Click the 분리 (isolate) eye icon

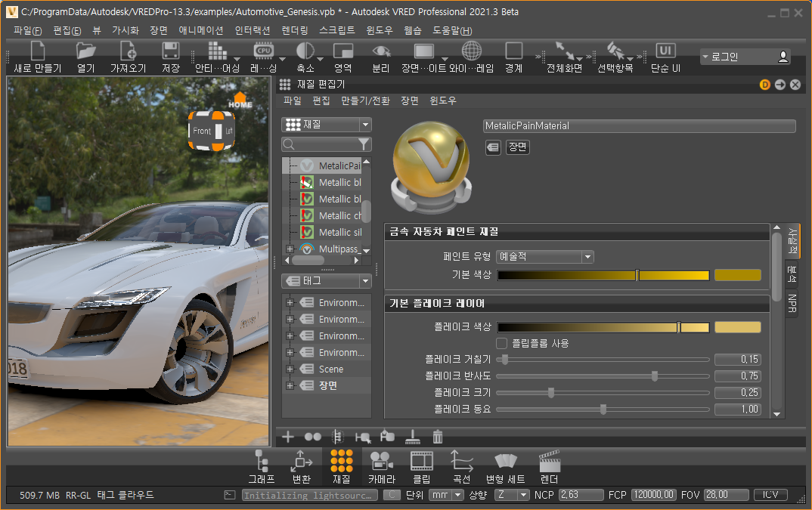coord(381,51)
